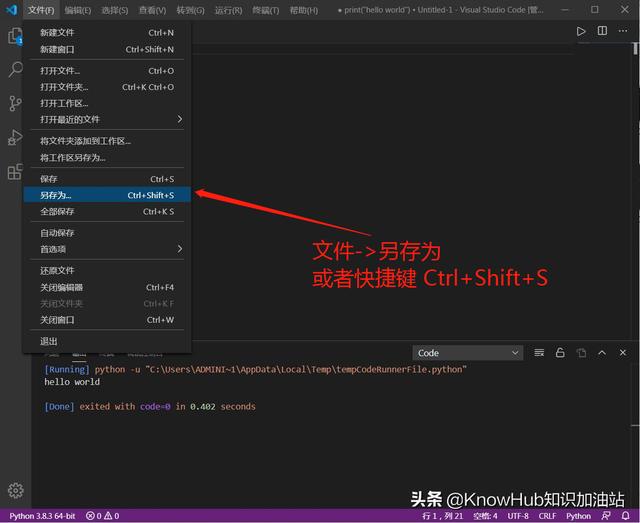
Task: Open the Code output channel dropdown
Action: click(468, 353)
